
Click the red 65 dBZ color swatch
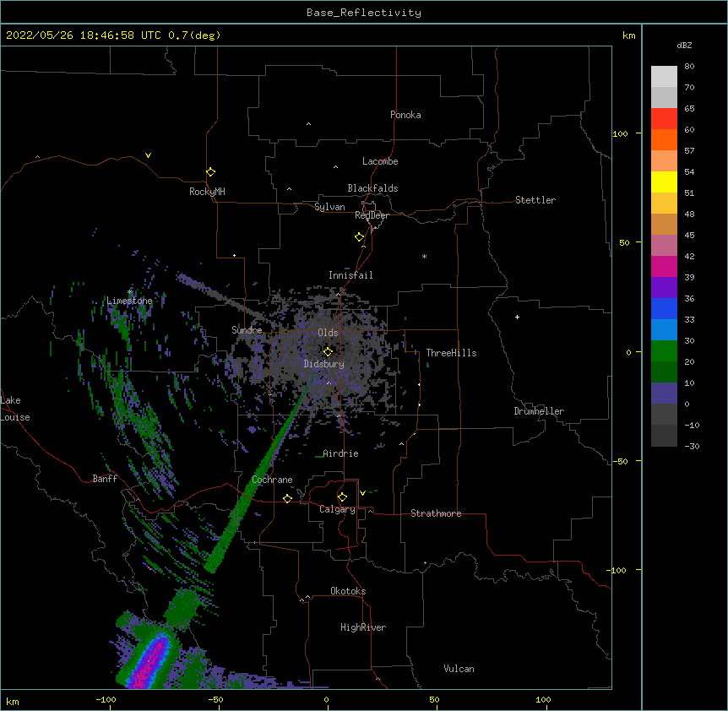click(x=664, y=118)
